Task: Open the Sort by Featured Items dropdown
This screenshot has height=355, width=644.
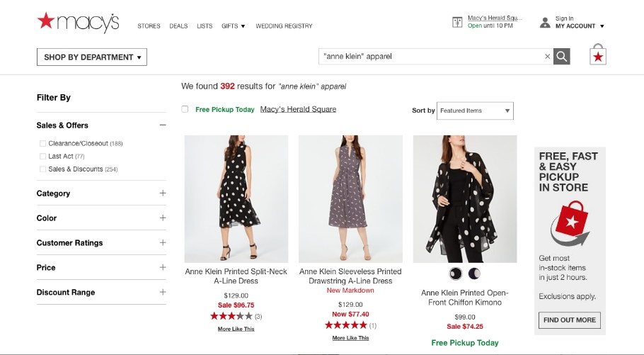Action: click(475, 111)
